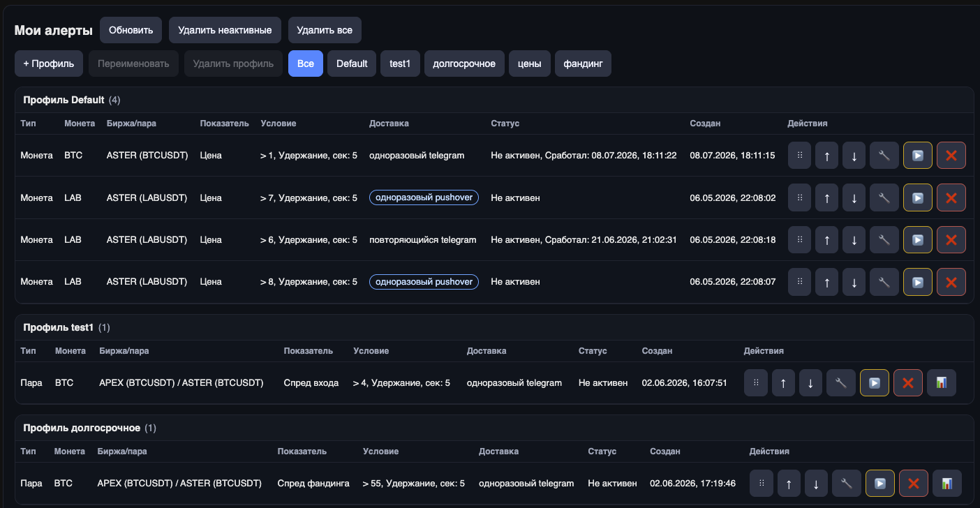The height and width of the screenshot is (508, 980).
Task: Open chart icon for Спред фандинга alert
Action: click(947, 483)
